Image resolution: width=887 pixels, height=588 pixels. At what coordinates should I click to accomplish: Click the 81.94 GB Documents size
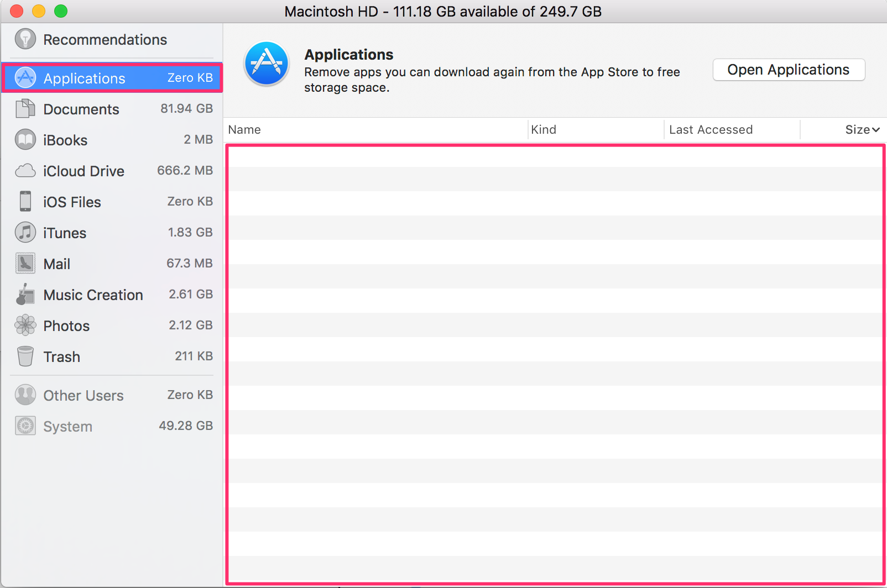coord(186,108)
